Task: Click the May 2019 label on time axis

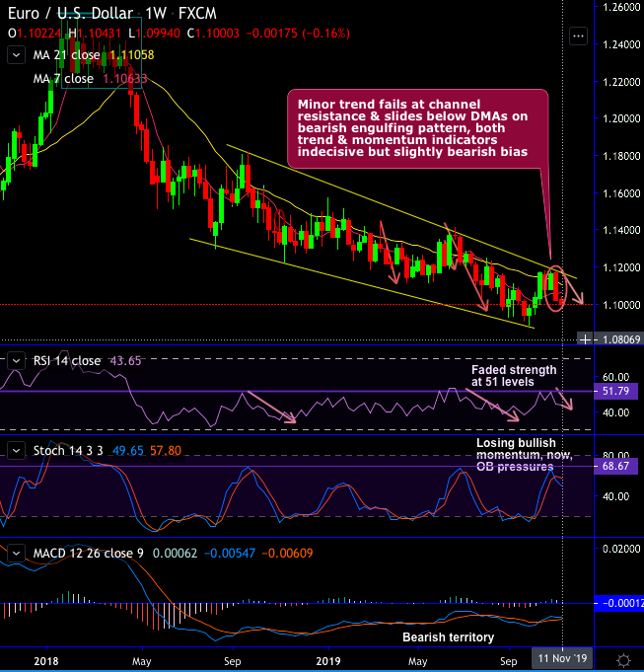Action: pyautogui.click(x=417, y=661)
